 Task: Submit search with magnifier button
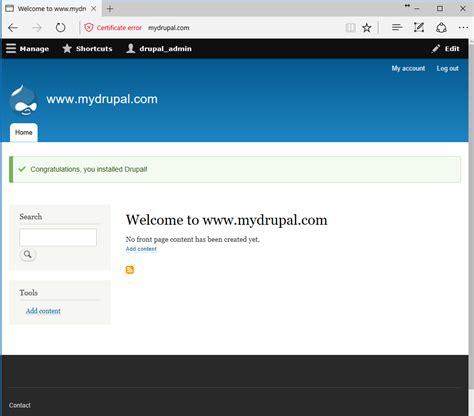point(28,255)
